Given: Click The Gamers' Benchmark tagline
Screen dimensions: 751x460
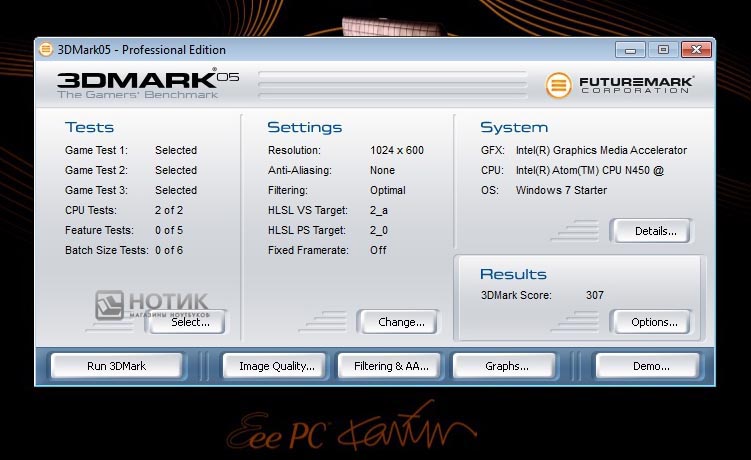Looking at the screenshot, I should click(138, 95).
